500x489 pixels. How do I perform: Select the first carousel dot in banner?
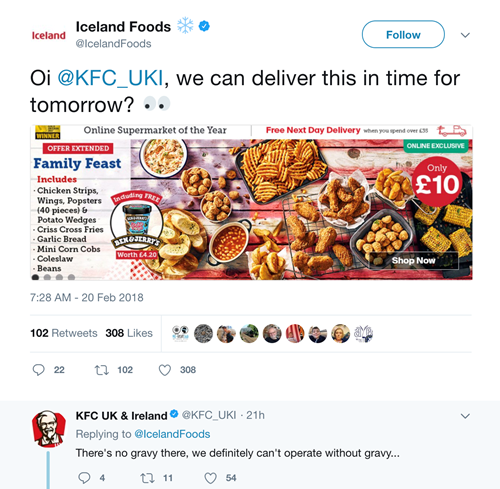[x=35, y=277]
